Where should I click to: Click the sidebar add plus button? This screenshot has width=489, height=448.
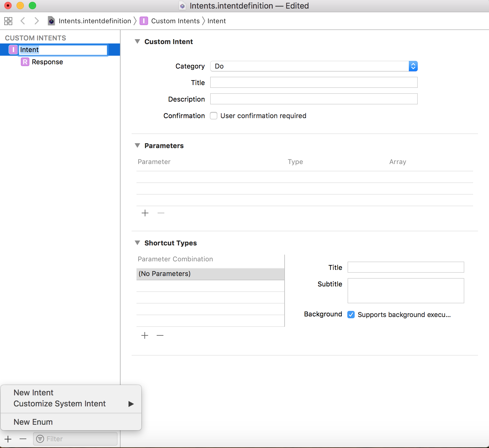[8, 439]
